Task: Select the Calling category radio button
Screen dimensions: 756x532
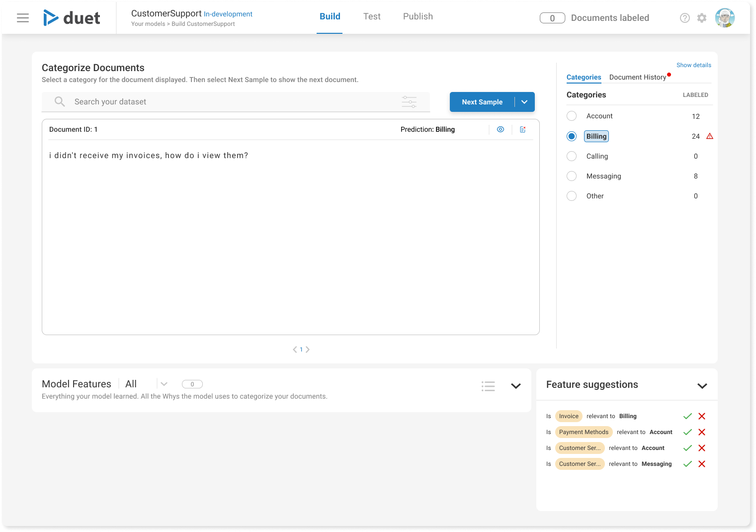Action: [x=572, y=156]
